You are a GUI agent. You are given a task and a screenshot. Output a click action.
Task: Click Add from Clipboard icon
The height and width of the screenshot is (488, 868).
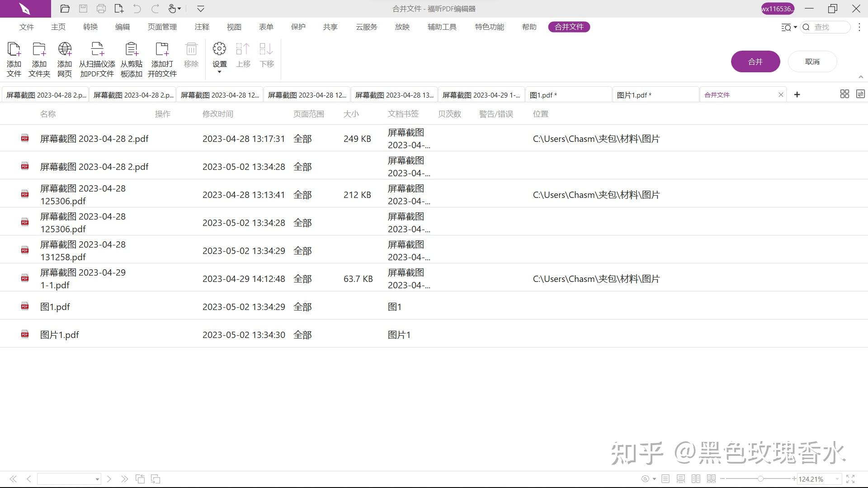(x=132, y=49)
